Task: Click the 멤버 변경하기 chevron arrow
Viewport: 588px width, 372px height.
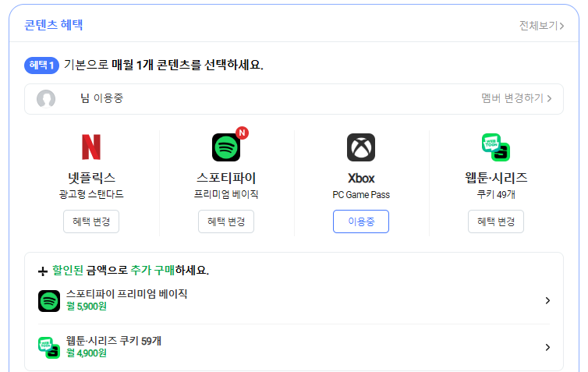Action: pos(549,98)
